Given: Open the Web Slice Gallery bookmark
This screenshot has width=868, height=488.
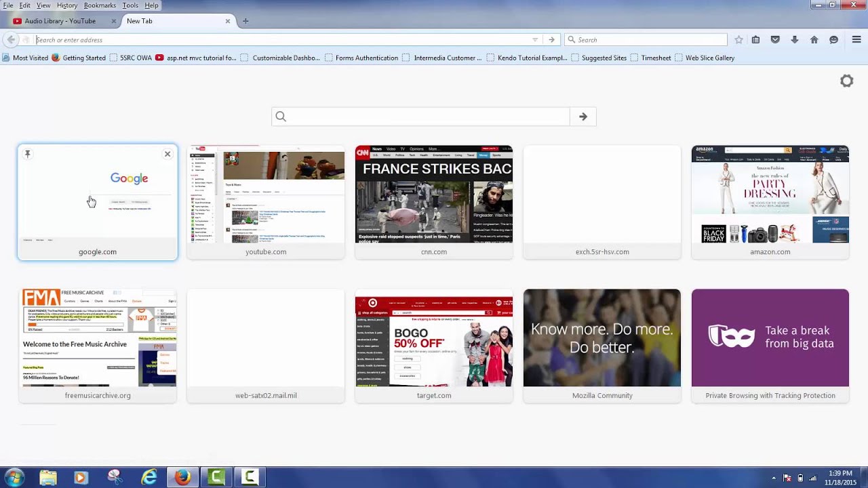Looking at the screenshot, I should [x=704, y=58].
